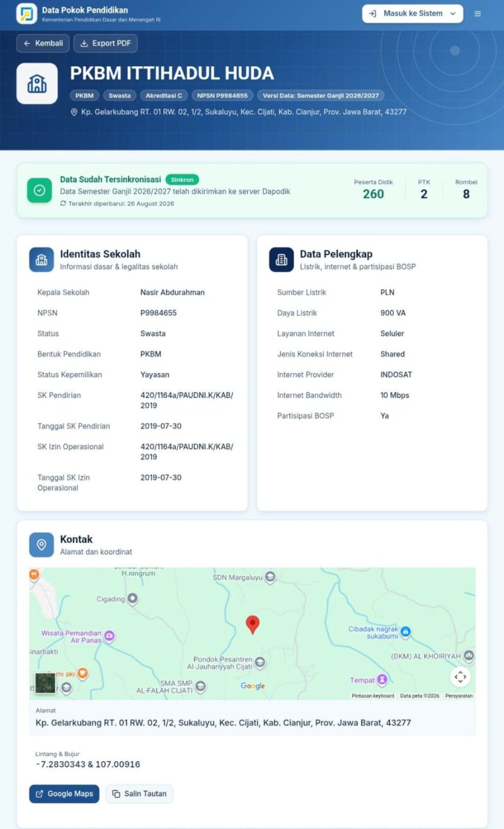Open the hamburger menu icon
The width and height of the screenshot is (504, 829).
click(x=478, y=13)
